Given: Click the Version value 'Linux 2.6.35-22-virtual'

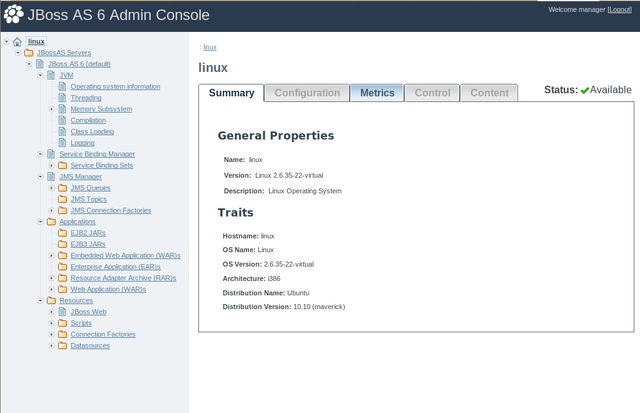Looking at the screenshot, I should [289, 175].
